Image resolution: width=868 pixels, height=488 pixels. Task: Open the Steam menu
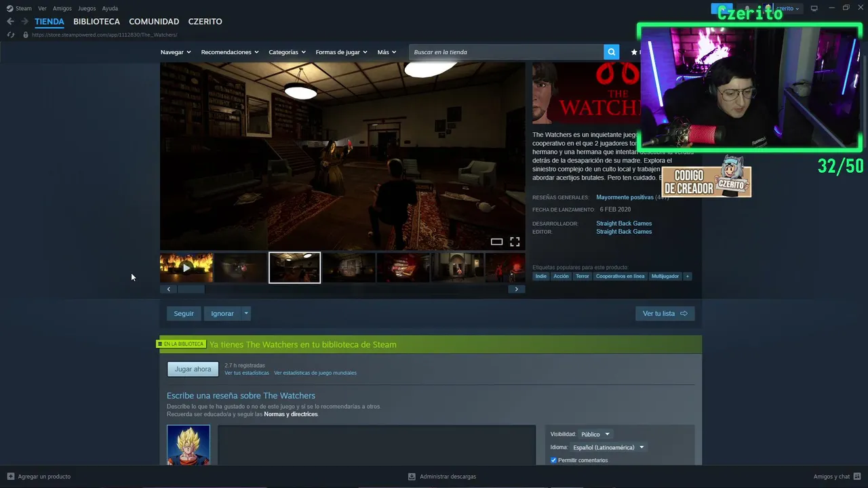pos(24,8)
